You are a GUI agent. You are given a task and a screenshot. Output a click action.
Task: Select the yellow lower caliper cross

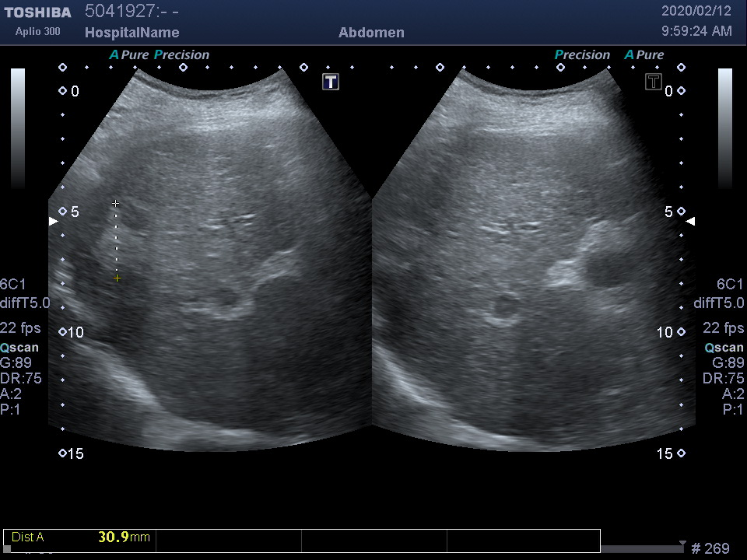pos(117,278)
